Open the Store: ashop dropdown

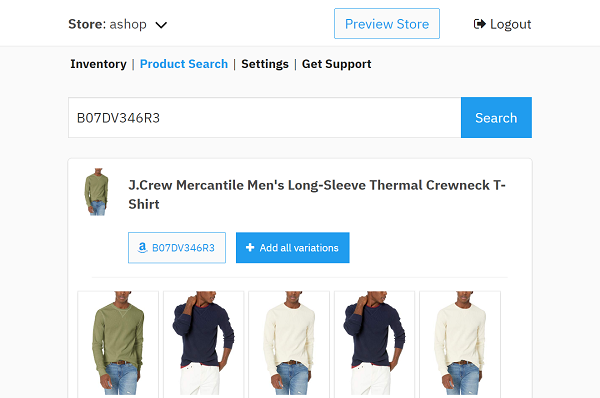[118, 24]
